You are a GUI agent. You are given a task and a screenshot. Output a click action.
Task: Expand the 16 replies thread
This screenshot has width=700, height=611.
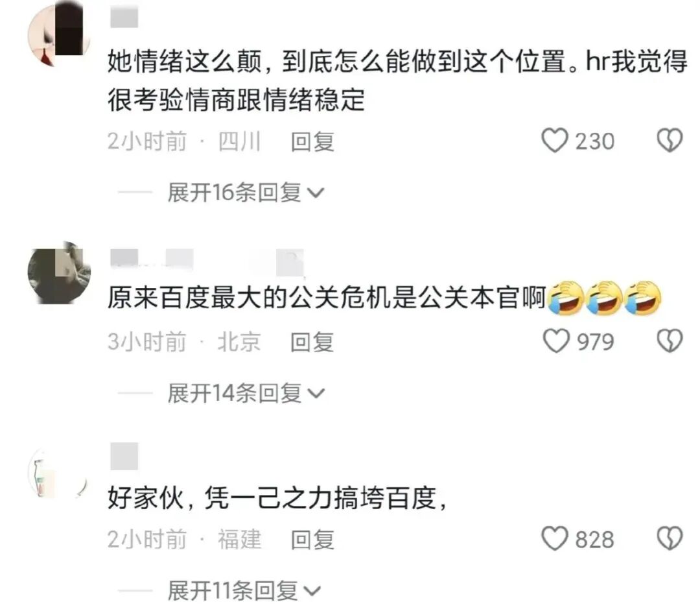[246, 193]
